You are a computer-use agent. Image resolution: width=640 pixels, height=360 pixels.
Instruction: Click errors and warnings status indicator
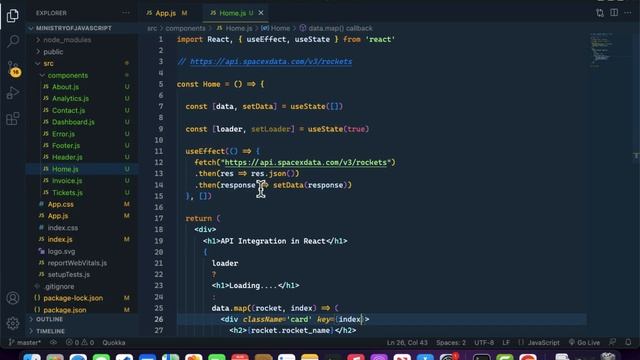click(x=80, y=343)
